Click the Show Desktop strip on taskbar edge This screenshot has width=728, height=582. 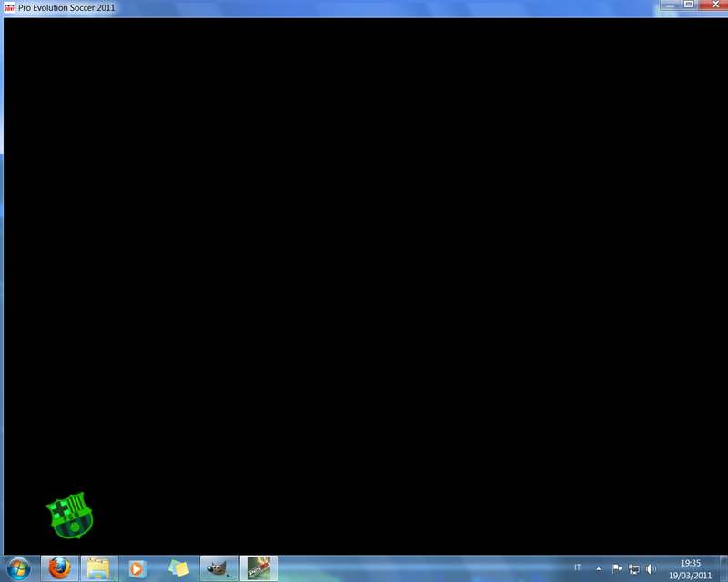(x=723, y=568)
